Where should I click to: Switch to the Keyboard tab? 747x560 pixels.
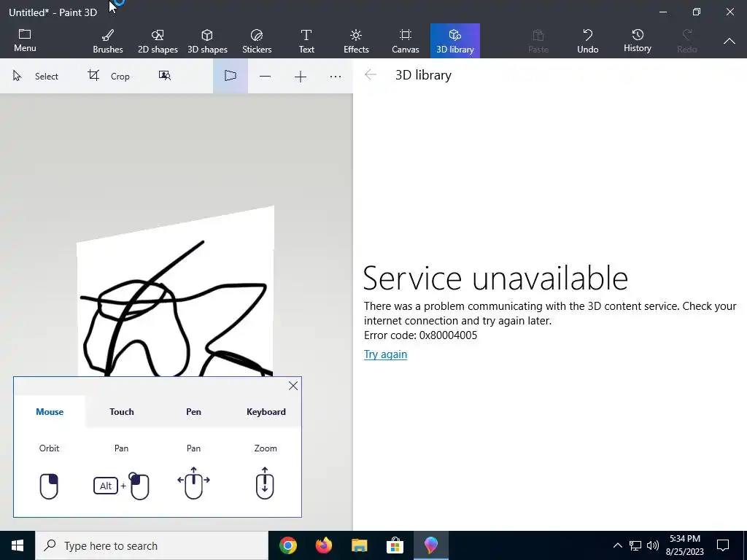coord(266,412)
